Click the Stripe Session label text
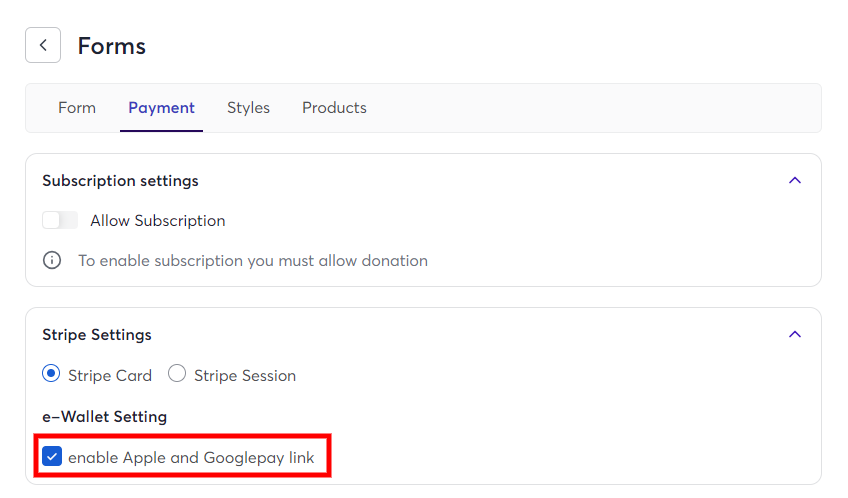 pos(245,375)
